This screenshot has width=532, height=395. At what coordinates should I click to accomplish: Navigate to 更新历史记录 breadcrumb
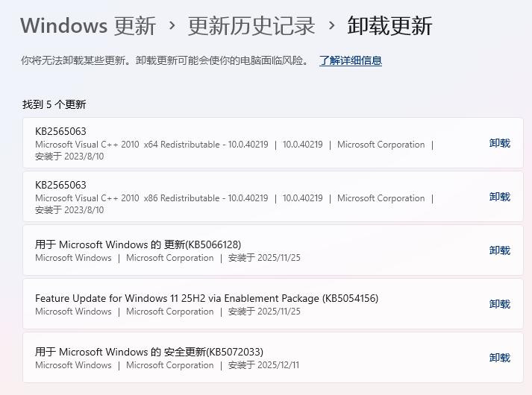(x=251, y=26)
